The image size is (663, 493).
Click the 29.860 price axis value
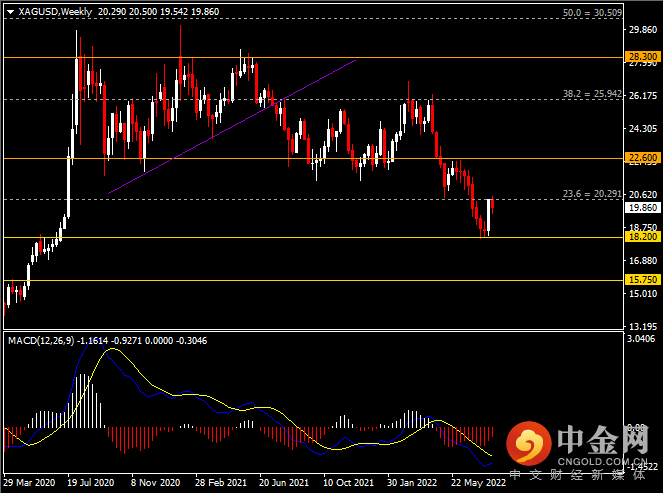click(643, 30)
